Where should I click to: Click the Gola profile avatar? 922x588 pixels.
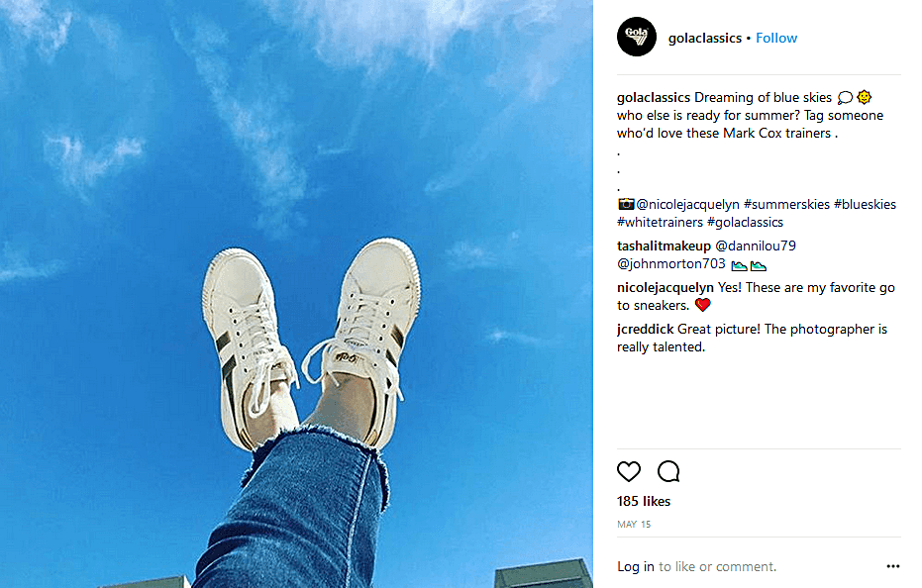click(x=636, y=37)
